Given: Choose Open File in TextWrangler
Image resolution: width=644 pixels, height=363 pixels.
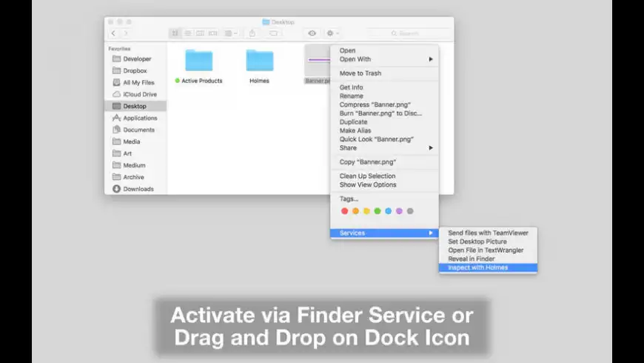Looking at the screenshot, I should tap(488, 250).
